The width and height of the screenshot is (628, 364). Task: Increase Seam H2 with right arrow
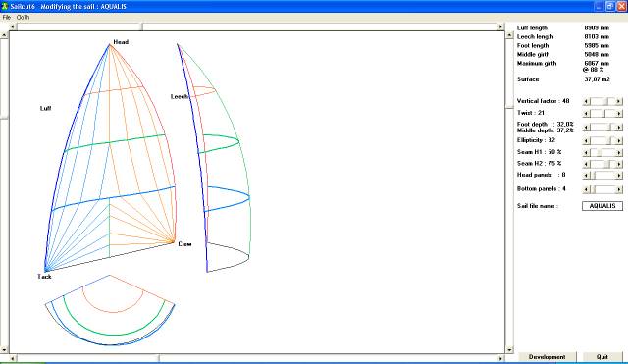[x=619, y=164]
